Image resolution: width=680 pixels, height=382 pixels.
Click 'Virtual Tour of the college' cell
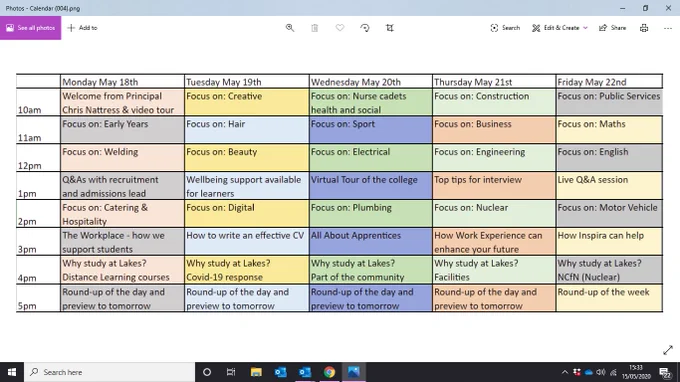[x=370, y=186]
